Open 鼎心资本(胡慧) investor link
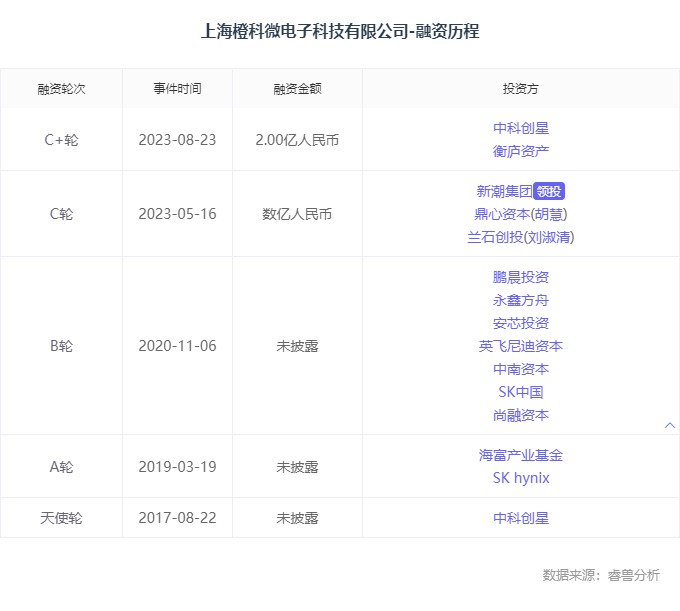This screenshot has height=611, width=680. pyautogui.click(x=520, y=214)
